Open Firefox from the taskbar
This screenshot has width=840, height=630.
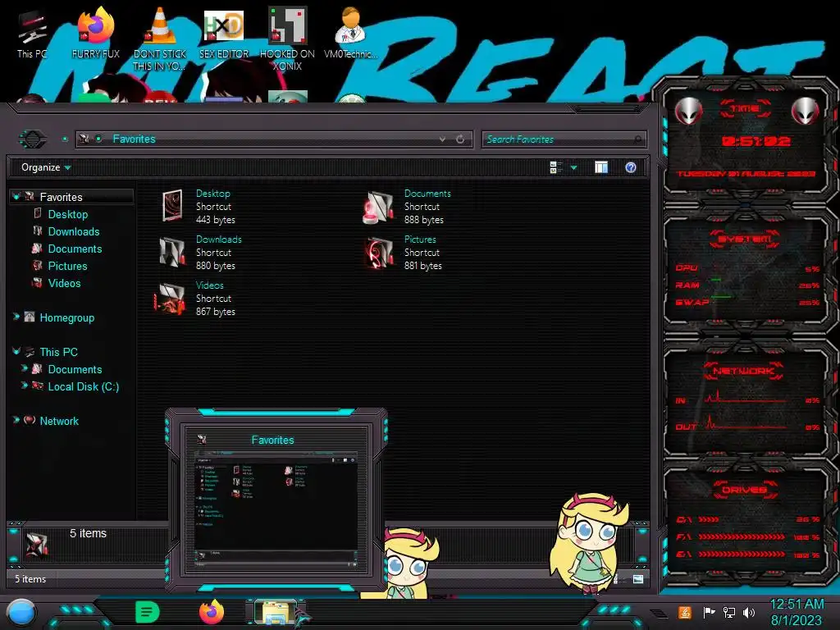(x=212, y=612)
